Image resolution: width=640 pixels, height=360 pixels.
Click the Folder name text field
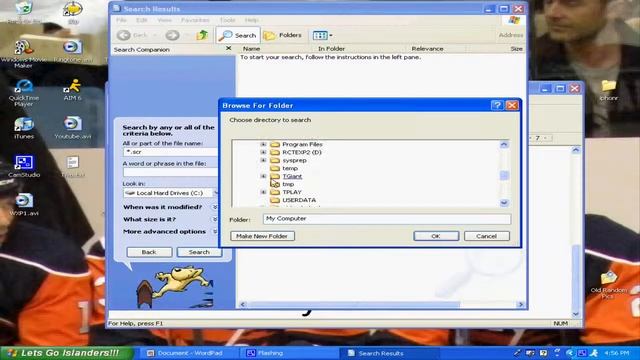(387, 219)
